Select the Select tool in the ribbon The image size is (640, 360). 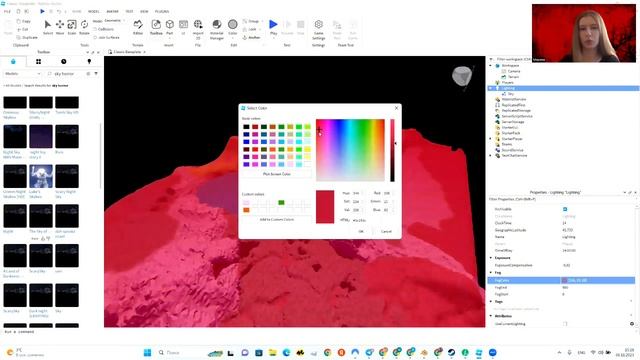point(48,27)
